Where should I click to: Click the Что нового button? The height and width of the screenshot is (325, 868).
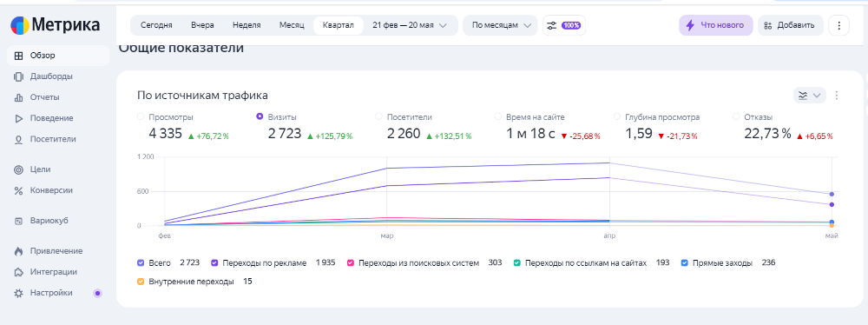[x=716, y=25]
